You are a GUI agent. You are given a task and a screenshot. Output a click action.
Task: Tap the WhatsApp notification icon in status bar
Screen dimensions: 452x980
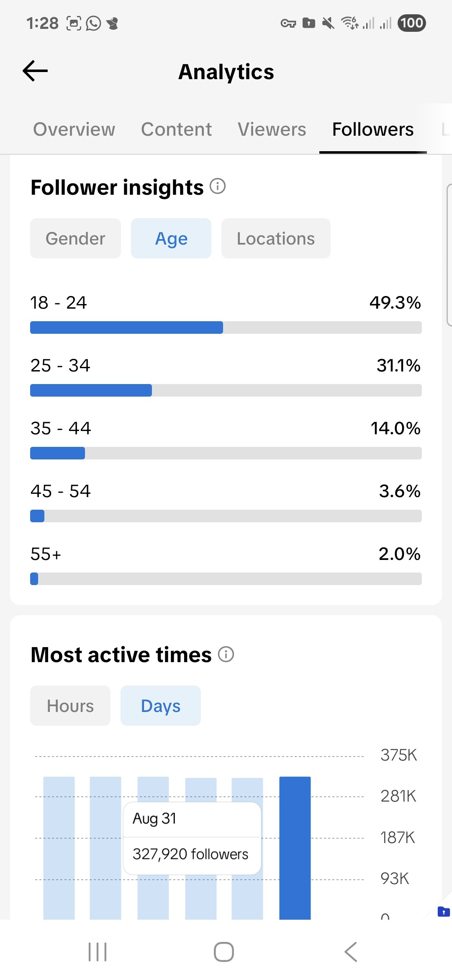(93, 23)
